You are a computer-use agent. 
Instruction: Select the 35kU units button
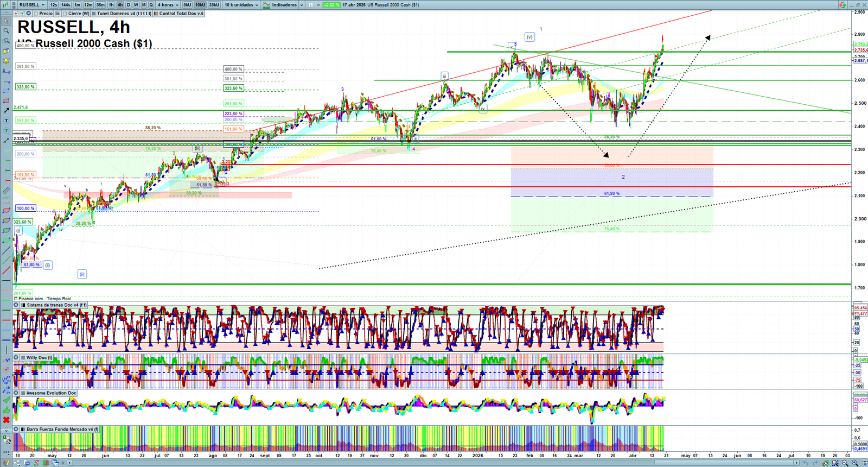pos(214,5)
